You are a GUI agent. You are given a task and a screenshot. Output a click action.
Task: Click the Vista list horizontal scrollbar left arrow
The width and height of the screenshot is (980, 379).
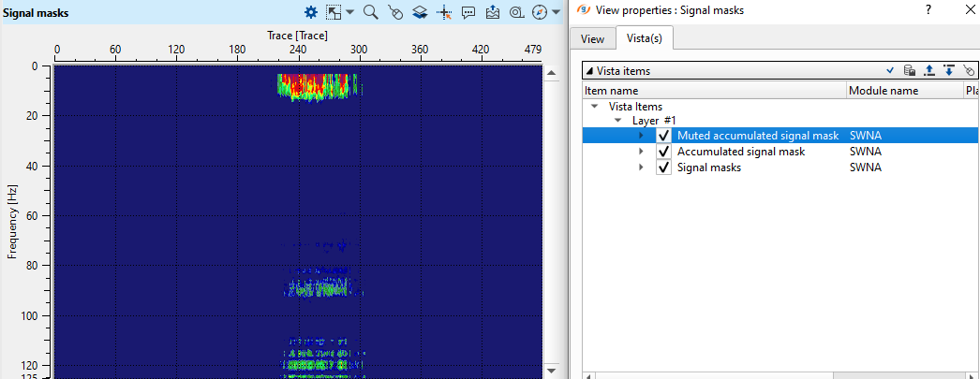(588, 376)
